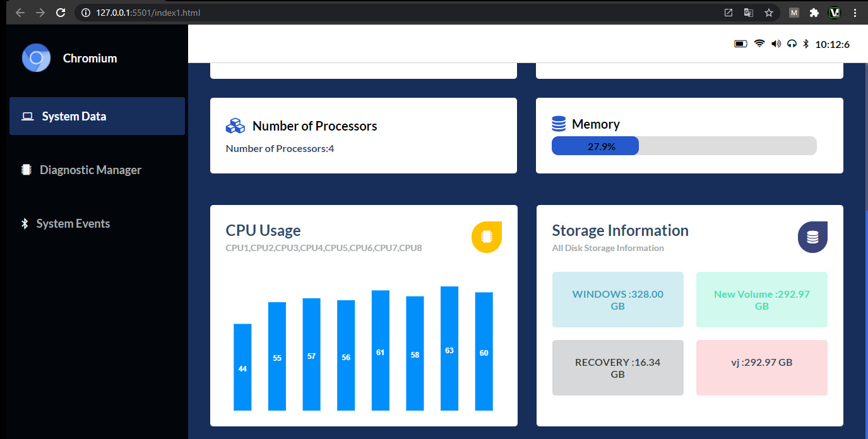Open the Chrome three-dot menu
Viewport: 868px width, 439px height.
(855, 12)
